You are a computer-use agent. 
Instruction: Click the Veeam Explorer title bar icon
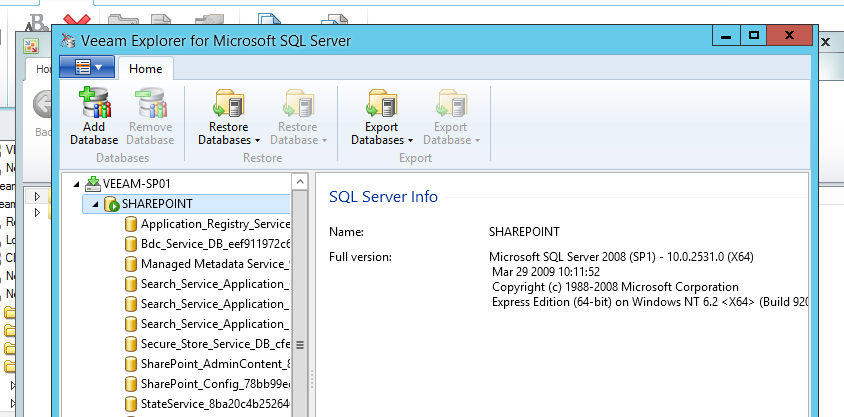(67, 41)
